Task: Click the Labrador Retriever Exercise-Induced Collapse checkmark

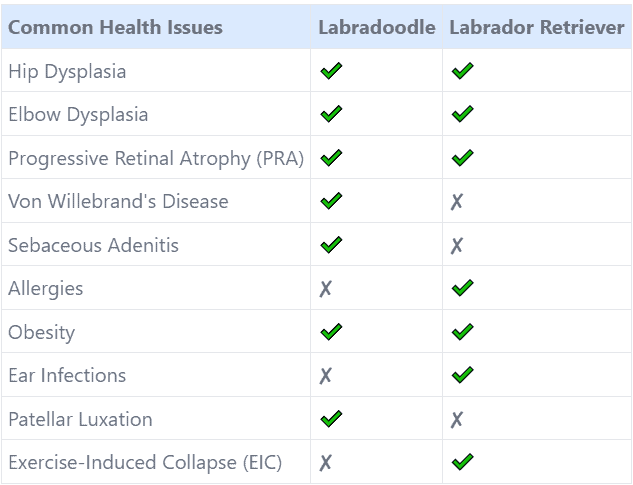Action: click(463, 462)
